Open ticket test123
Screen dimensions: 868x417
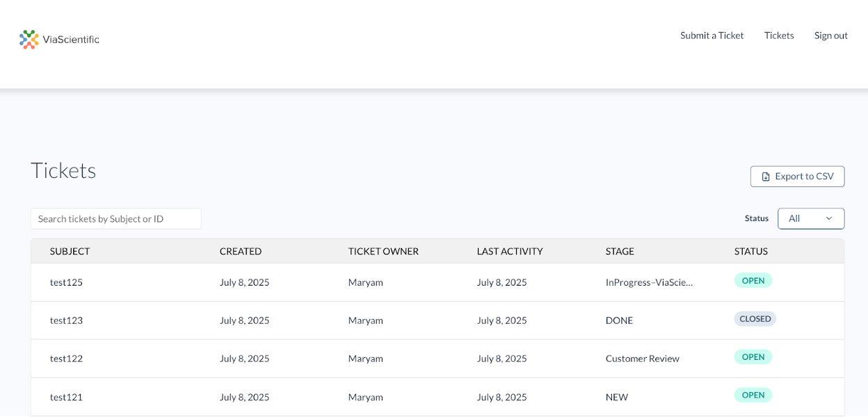coord(66,320)
